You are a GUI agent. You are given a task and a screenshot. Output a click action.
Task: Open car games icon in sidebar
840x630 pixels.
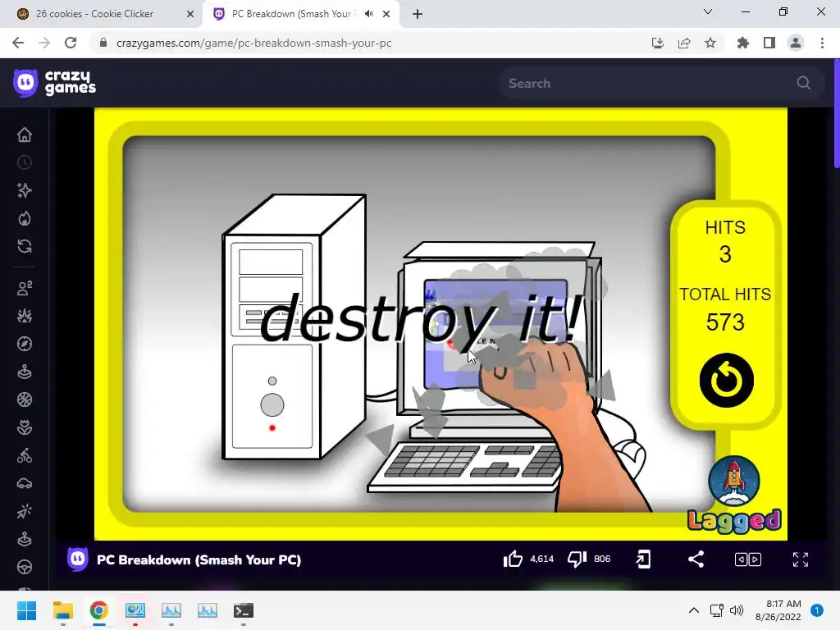25,483
